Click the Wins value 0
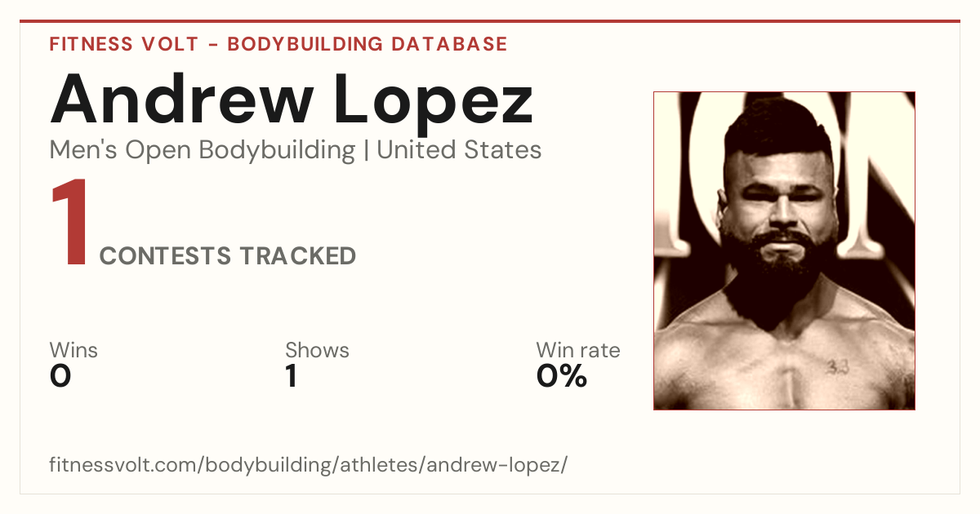This screenshot has height=514, width=980. tap(60, 377)
